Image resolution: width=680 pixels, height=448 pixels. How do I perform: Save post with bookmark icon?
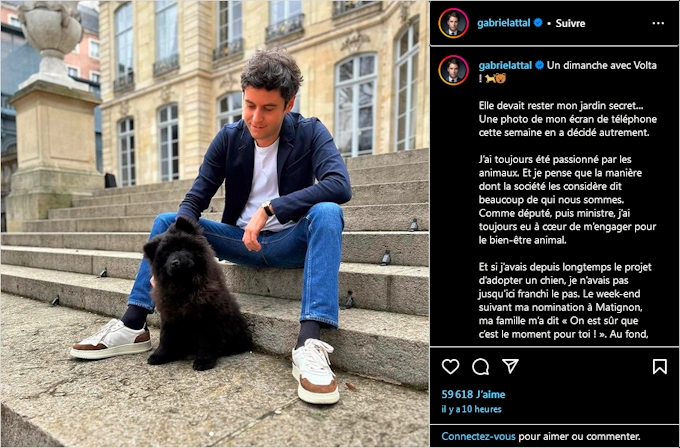pos(660,366)
